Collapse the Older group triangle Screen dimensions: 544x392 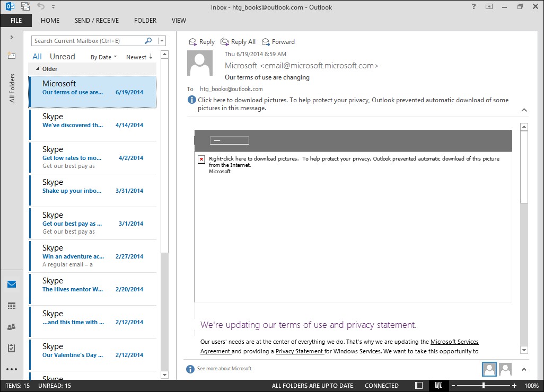pos(38,69)
